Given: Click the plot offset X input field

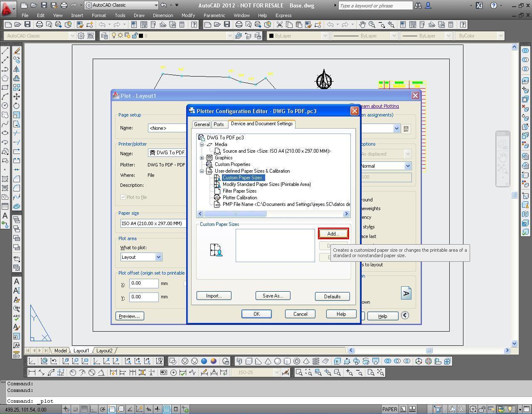Looking at the screenshot, I should 144,283.
